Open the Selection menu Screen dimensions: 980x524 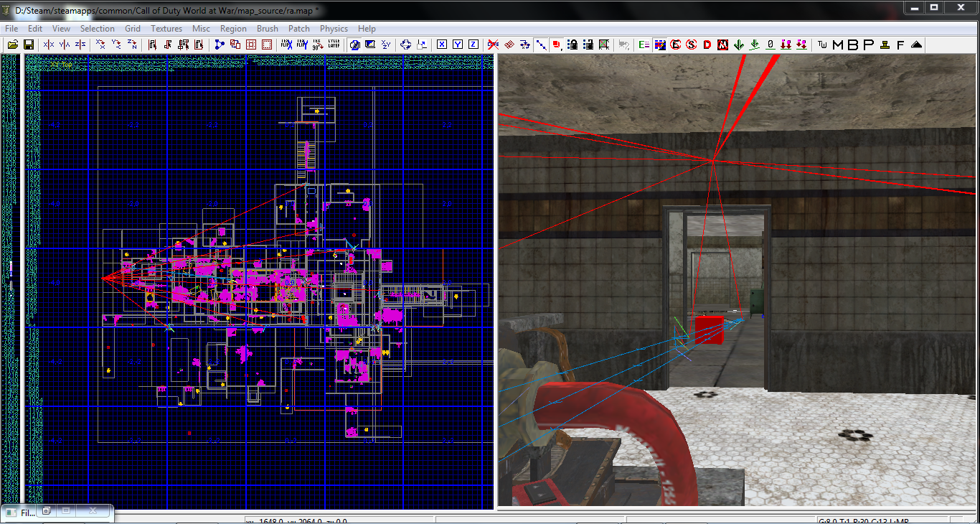[97, 29]
